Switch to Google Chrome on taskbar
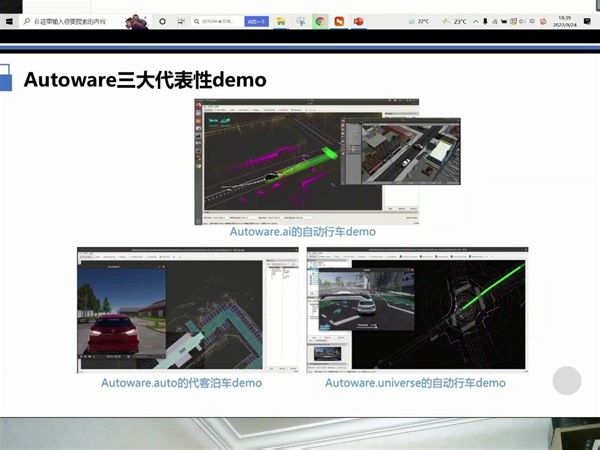600x450 pixels. (320, 21)
